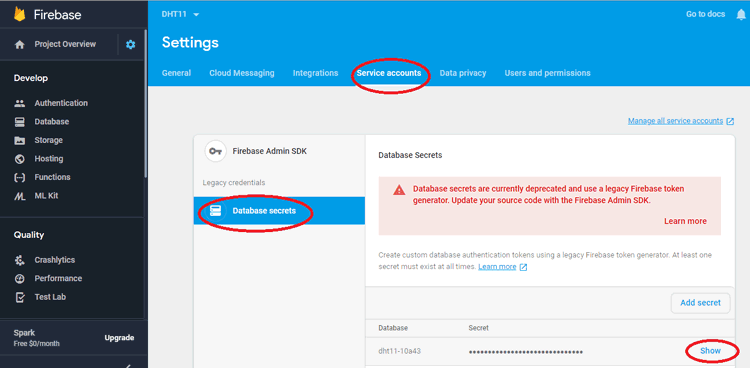Click the Storage folder icon
Screen dimensions: 750x368
(20, 140)
